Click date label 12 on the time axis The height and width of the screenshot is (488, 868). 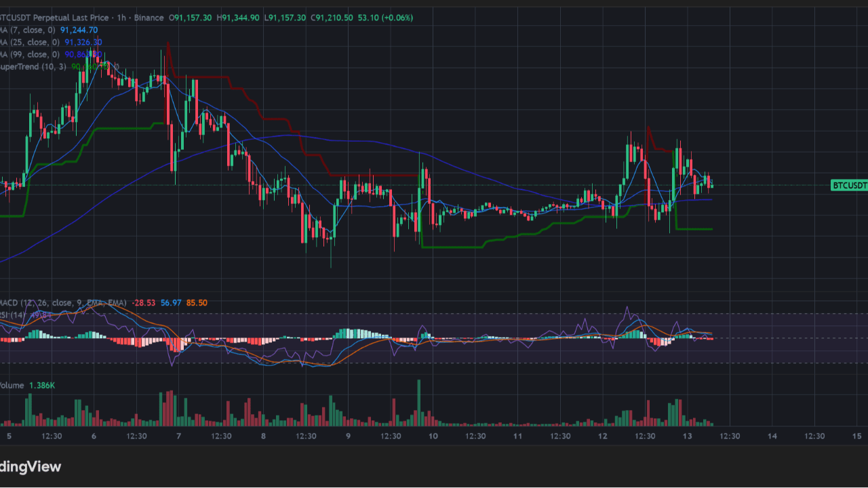point(602,436)
